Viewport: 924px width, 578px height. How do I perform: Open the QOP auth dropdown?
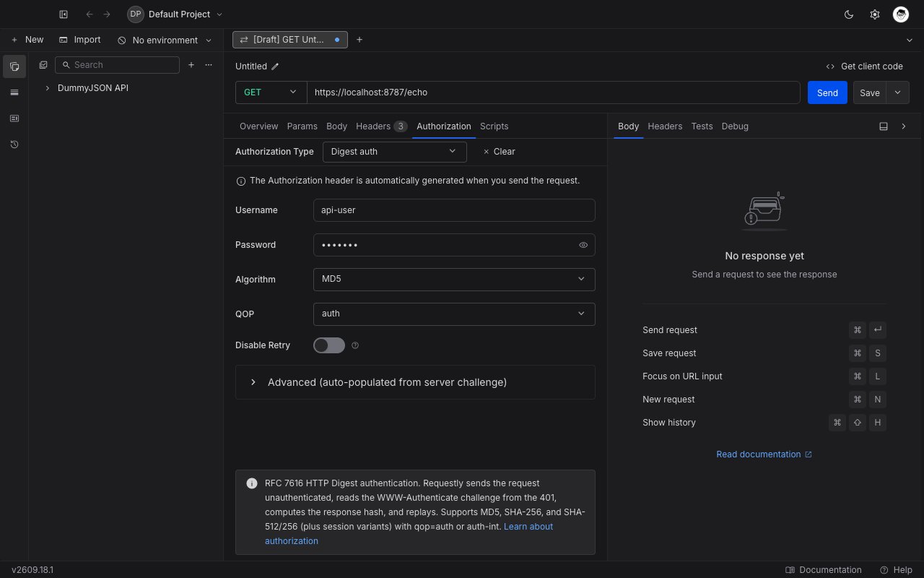(454, 314)
